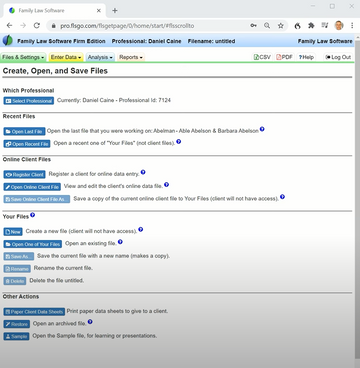Show help icon for Open Recent File
Viewport: 360px width, 368px height.
[179, 142]
